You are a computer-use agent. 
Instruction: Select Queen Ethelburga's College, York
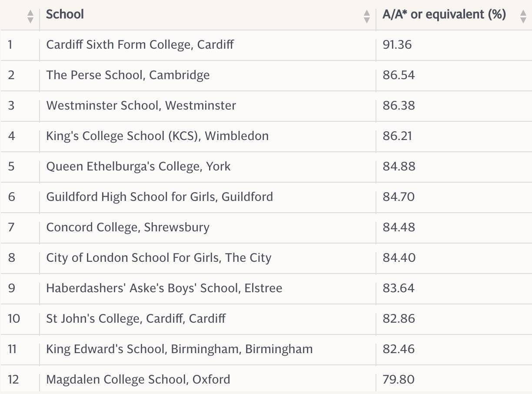138,167
